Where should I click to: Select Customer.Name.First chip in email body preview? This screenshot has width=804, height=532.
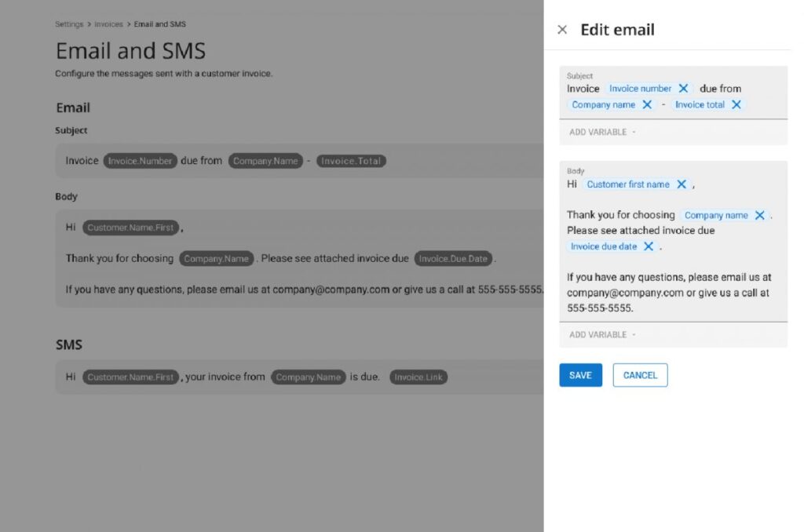click(x=130, y=228)
